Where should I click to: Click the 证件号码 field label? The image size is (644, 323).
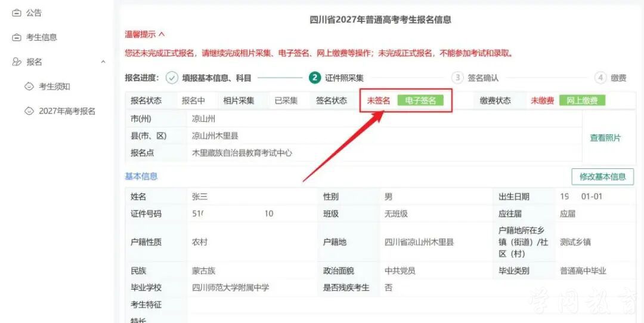pos(146,214)
